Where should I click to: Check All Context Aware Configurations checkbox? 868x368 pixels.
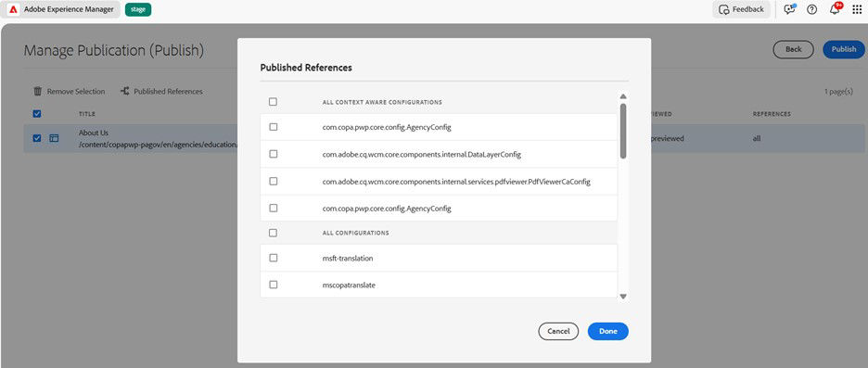tap(273, 102)
